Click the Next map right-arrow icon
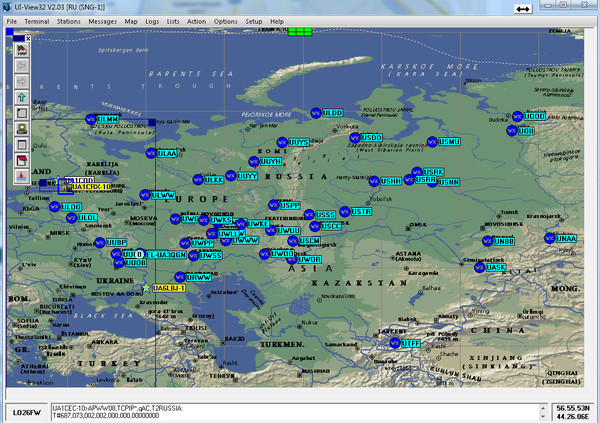This screenshot has height=423, width=600. tap(22, 82)
